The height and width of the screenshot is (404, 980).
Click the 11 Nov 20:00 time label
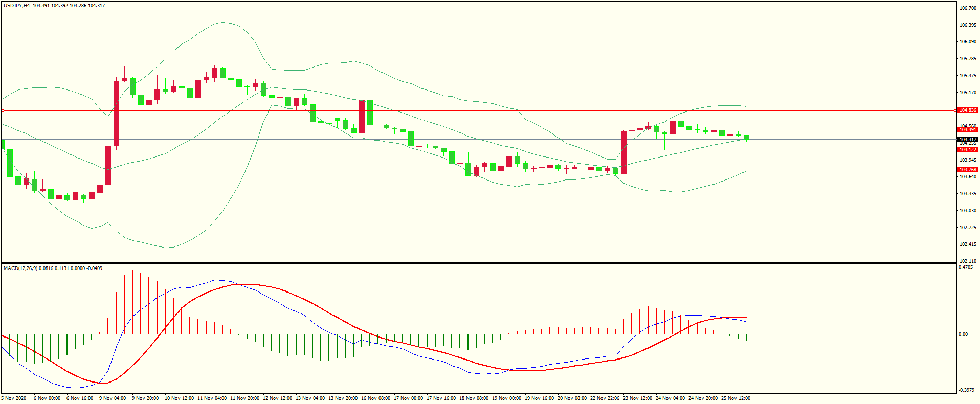click(x=244, y=398)
